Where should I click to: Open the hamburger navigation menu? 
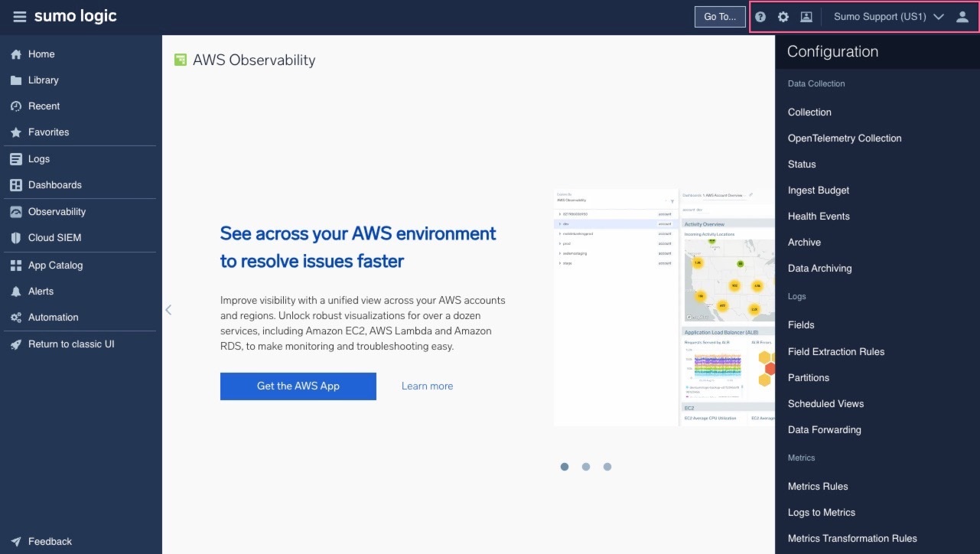coord(20,17)
